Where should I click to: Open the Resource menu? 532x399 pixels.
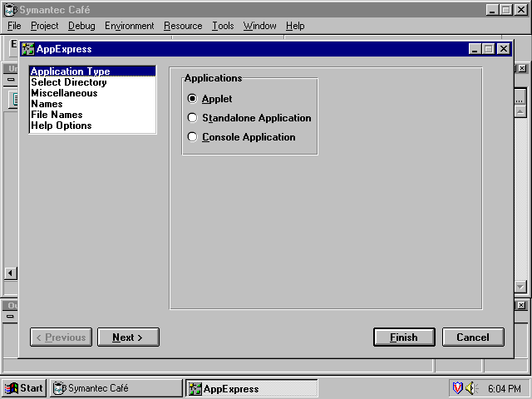183,26
